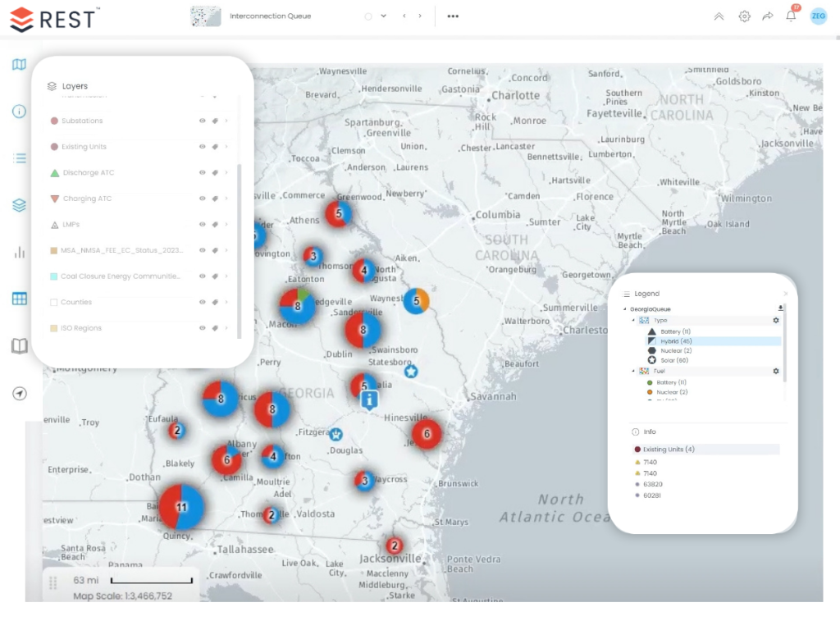This screenshot has height=630, width=840.
Task: Click the Layers panel scrollbar
Action: coord(239,251)
